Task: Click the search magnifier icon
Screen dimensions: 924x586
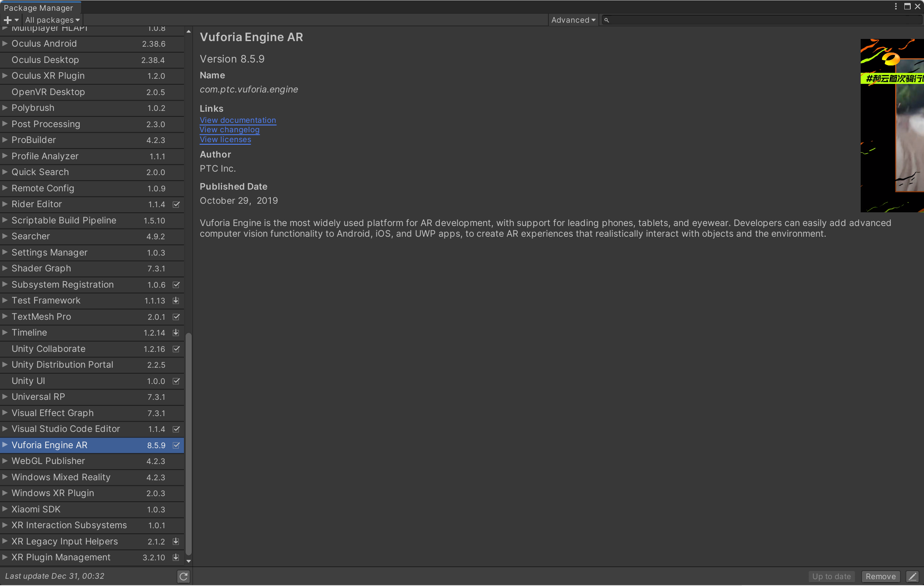Action: [607, 20]
